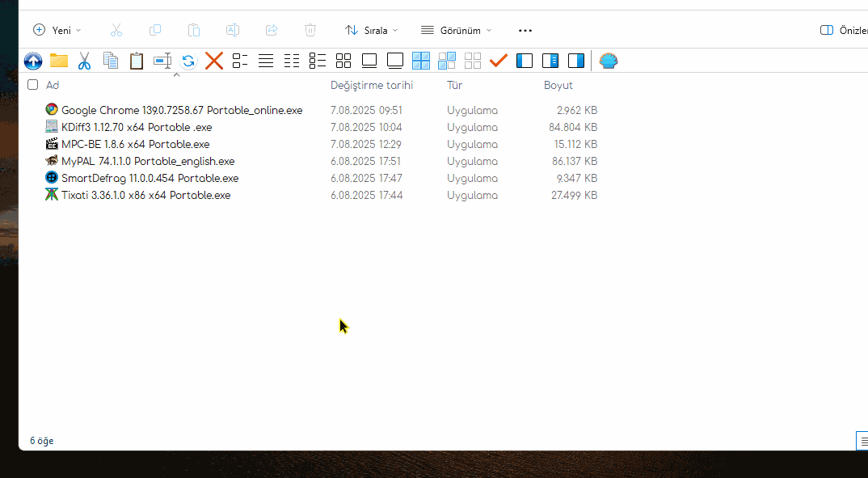Select MPC-BE 1.8.6 x64 Portable.exe
This screenshot has height=478, width=868.
tap(136, 145)
